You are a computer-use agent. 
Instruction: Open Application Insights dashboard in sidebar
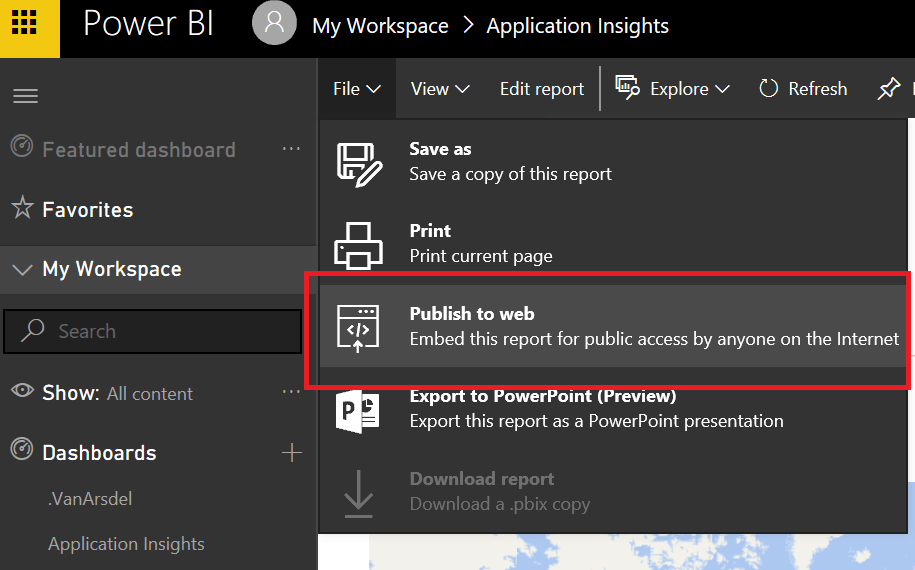coord(126,544)
